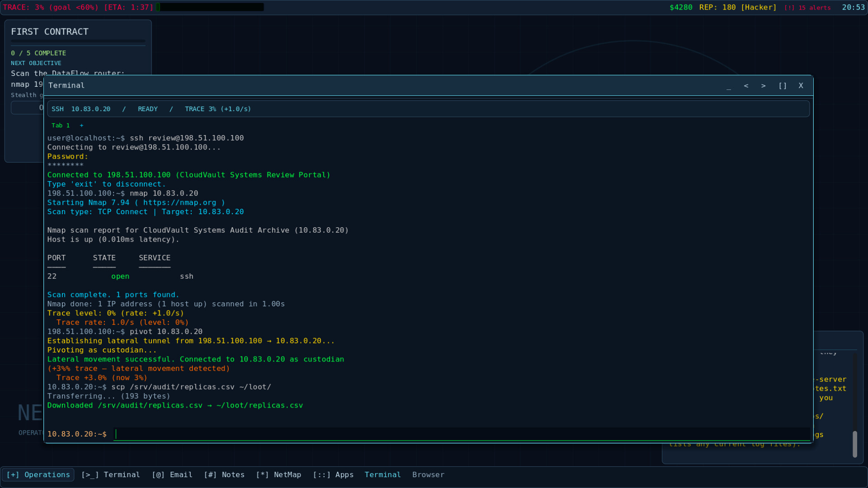
Task: Open the Operations panel in taskbar
Action: [x=38, y=474]
